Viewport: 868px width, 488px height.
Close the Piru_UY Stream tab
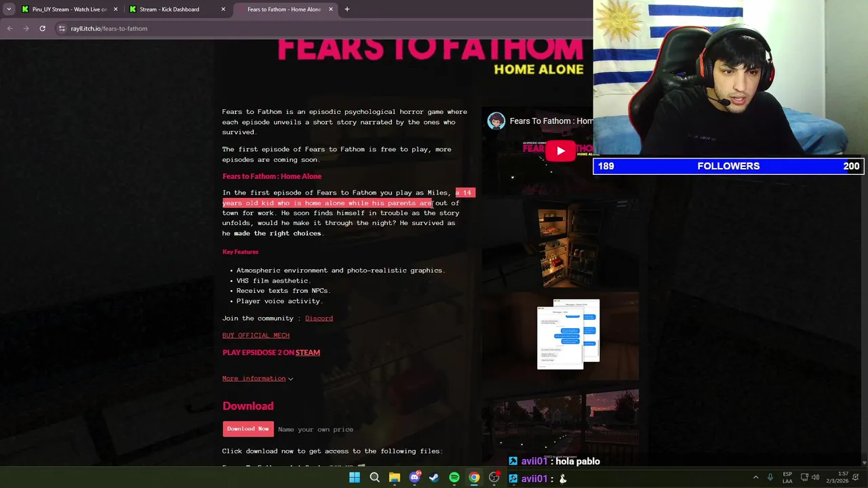tap(115, 9)
